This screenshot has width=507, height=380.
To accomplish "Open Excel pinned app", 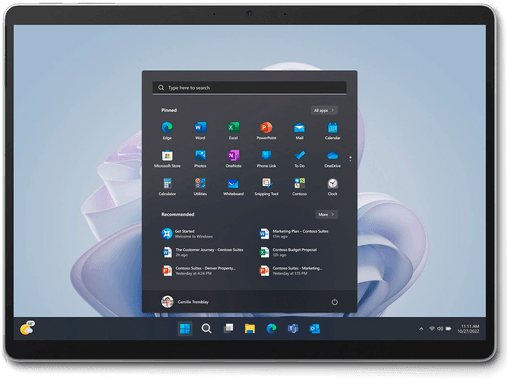I will (x=233, y=130).
